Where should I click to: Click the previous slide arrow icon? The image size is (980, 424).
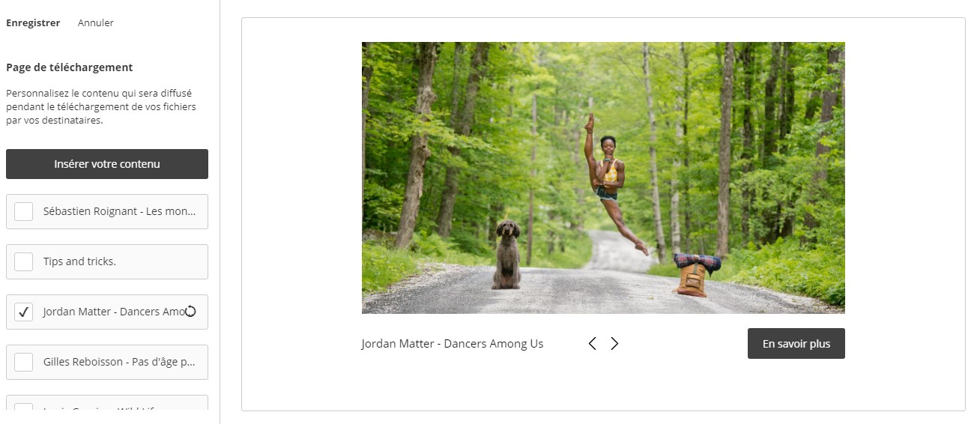click(592, 344)
